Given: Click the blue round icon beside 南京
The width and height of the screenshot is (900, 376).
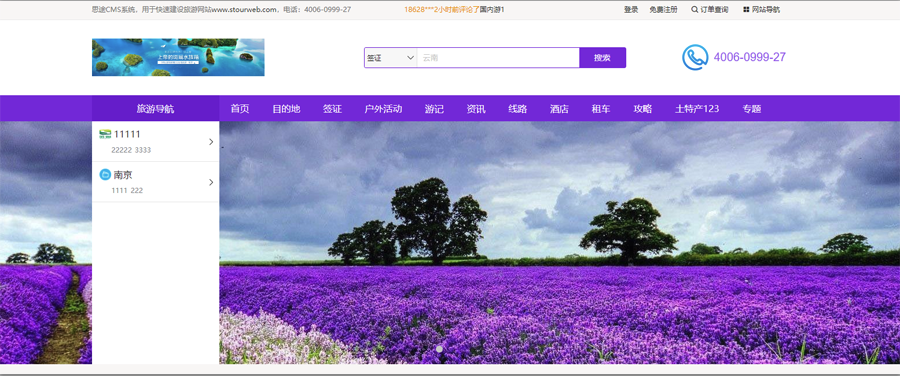Looking at the screenshot, I should [105, 175].
